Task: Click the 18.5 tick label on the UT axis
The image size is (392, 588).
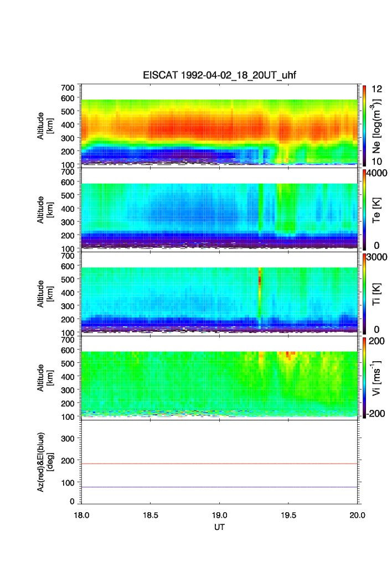Action: point(150,515)
